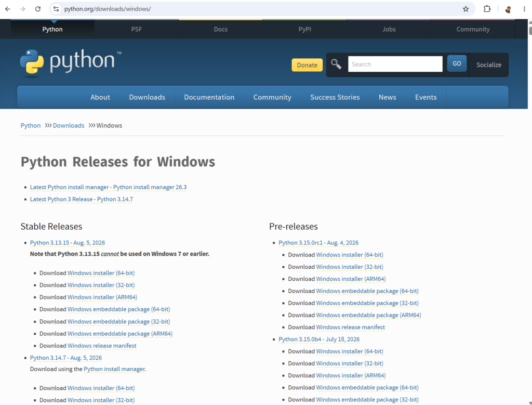
Task: Download 3.13.15 embeddable package (64-bit)
Action: click(x=119, y=309)
